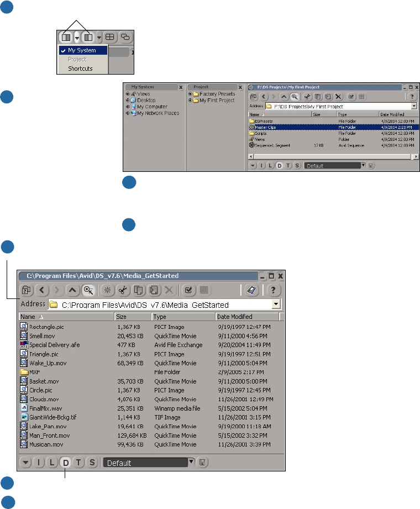
Task: Select the D view mode in Media_GetStarted browser
Action: (x=66, y=462)
